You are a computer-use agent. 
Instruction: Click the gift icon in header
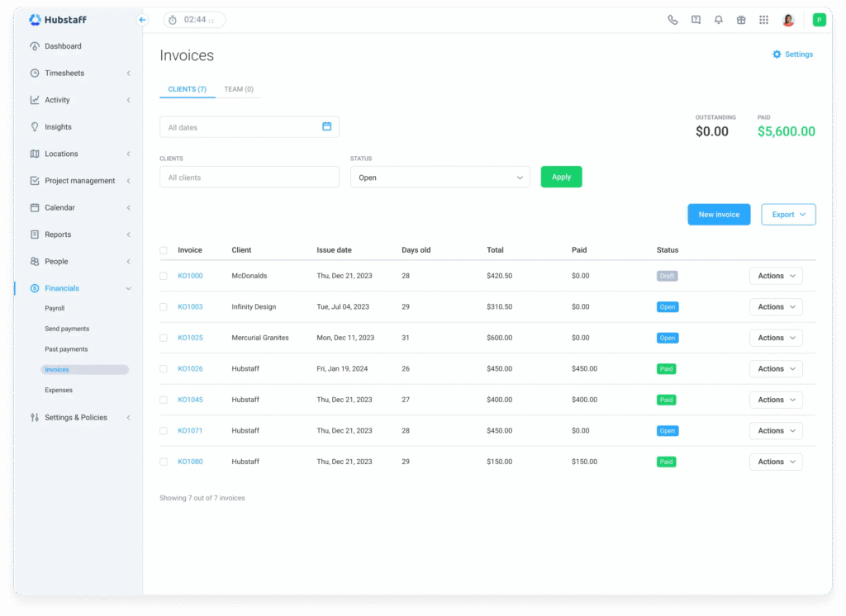point(741,20)
